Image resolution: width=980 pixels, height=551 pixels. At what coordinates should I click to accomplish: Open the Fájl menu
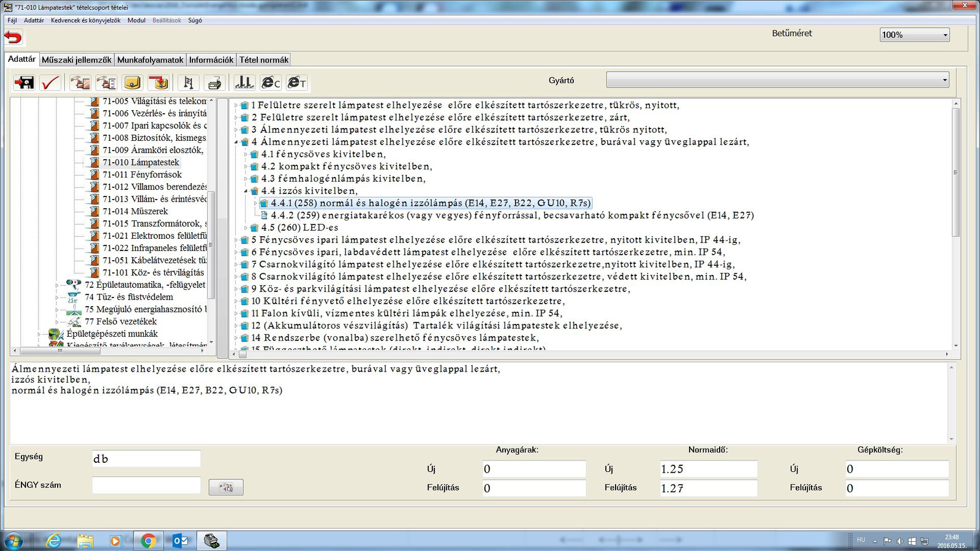(x=12, y=20)
